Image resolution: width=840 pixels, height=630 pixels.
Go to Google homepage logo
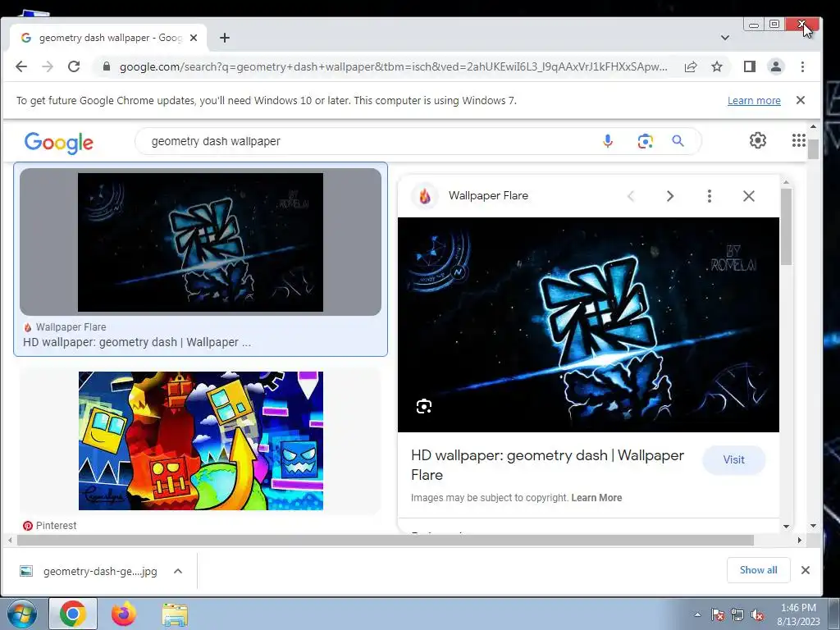pos(59,143)
